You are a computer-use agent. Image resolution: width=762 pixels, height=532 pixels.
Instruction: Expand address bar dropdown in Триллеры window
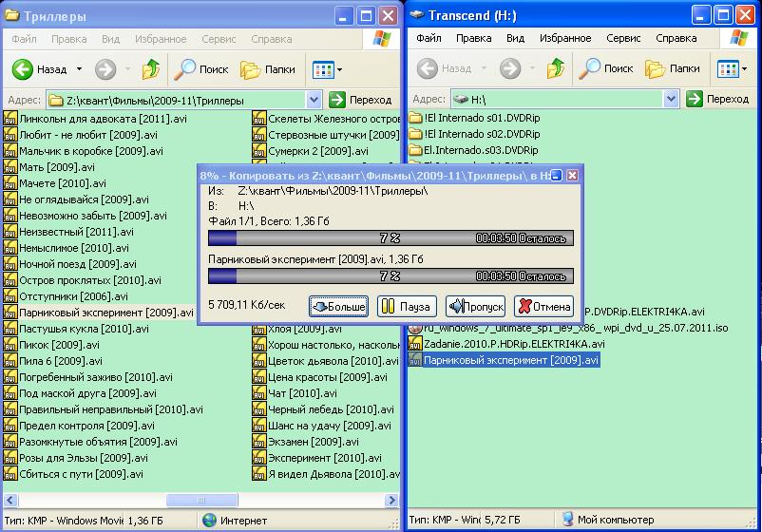(314, 100)
